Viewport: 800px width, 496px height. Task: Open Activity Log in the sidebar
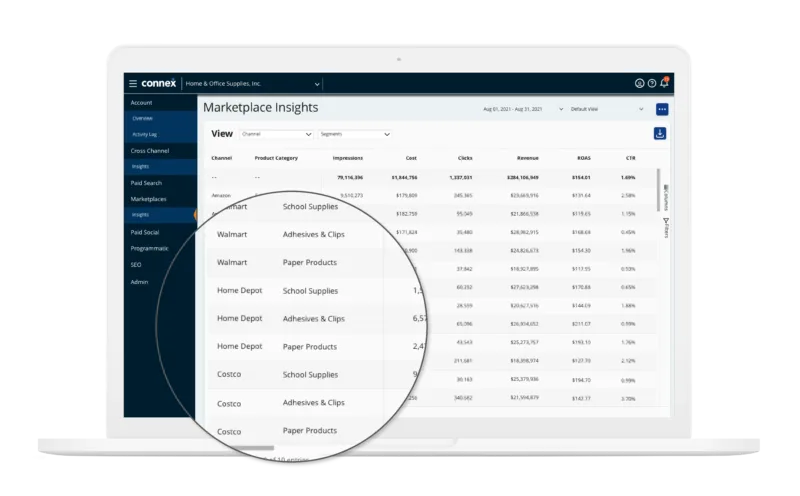tap(144, 135)
